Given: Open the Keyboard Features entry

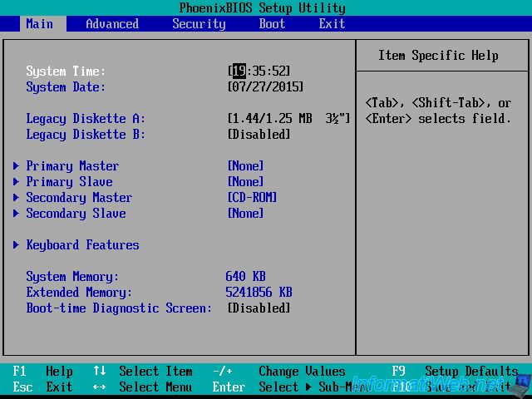Looking at the screenshot, I should pos(83,245).
